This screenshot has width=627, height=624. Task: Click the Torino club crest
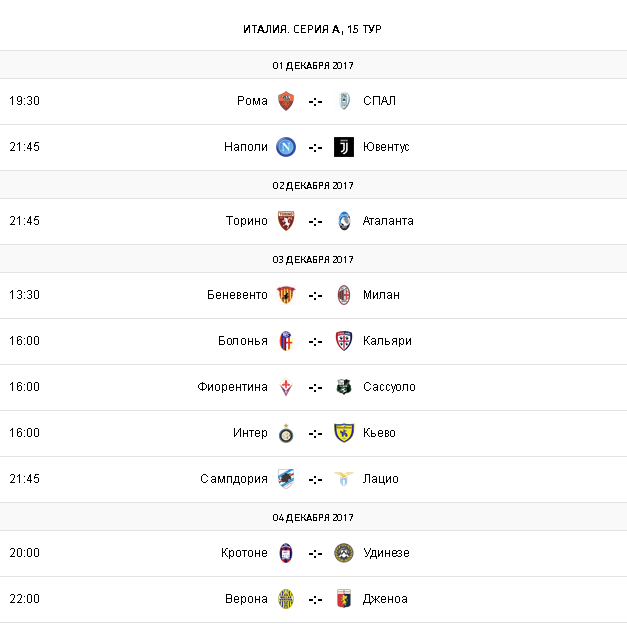point(286,221)
